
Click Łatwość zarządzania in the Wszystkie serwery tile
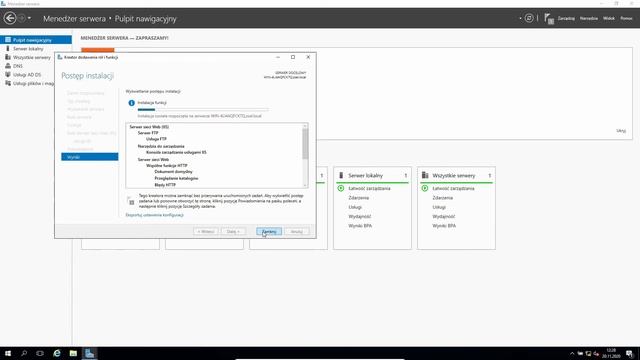coord(453,189)
